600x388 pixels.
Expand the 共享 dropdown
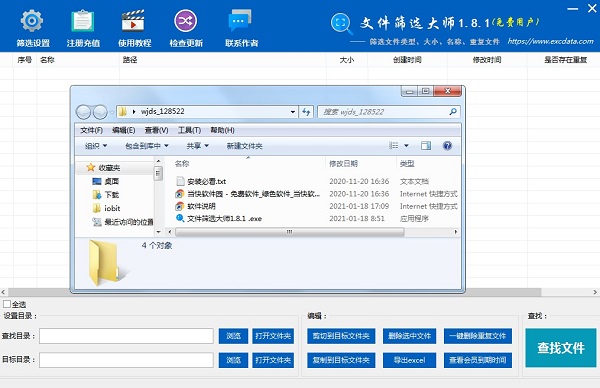(x=197, y=146)
